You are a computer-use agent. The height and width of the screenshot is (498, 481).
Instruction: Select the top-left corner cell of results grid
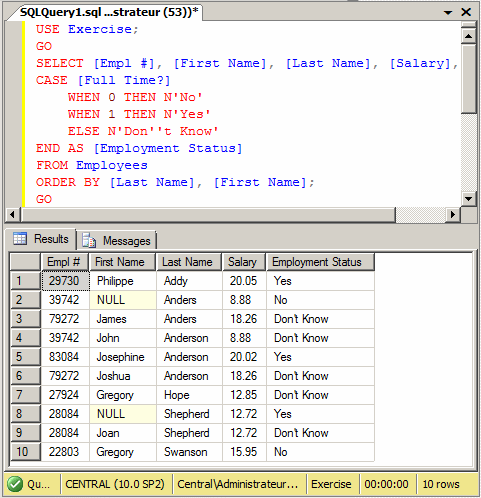tap(25, 262)
